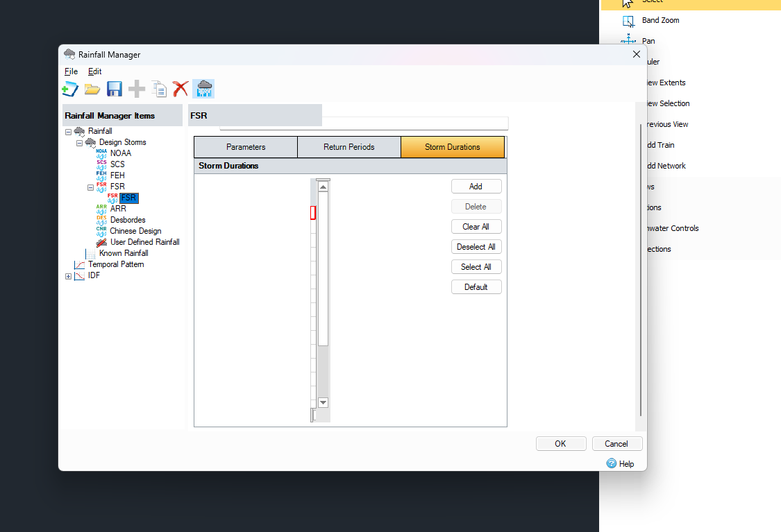Click the User Defined Rainfall pencil icon
Viewport: 781px width, 532px height.
[103, 241]
